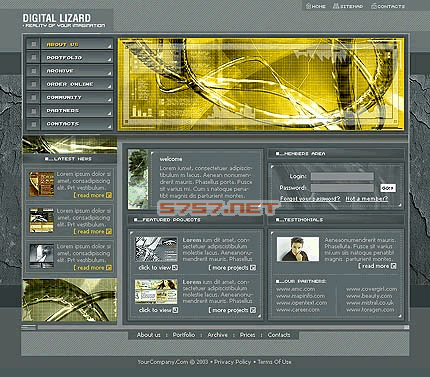Image resolution: width=430 pixels, height=377 pixels.
Task: Click the square icon beside Order Online
Action: pos(33,84)
